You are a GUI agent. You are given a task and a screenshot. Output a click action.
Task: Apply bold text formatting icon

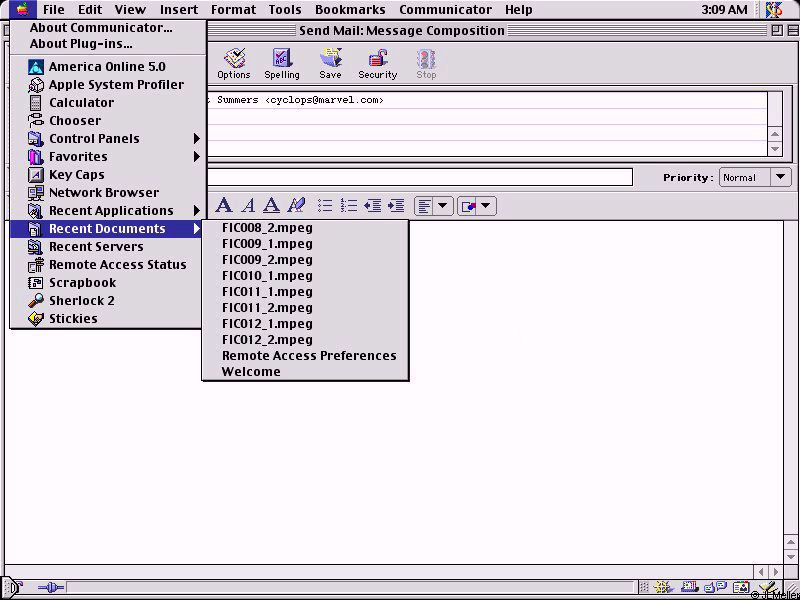(223, 206)
